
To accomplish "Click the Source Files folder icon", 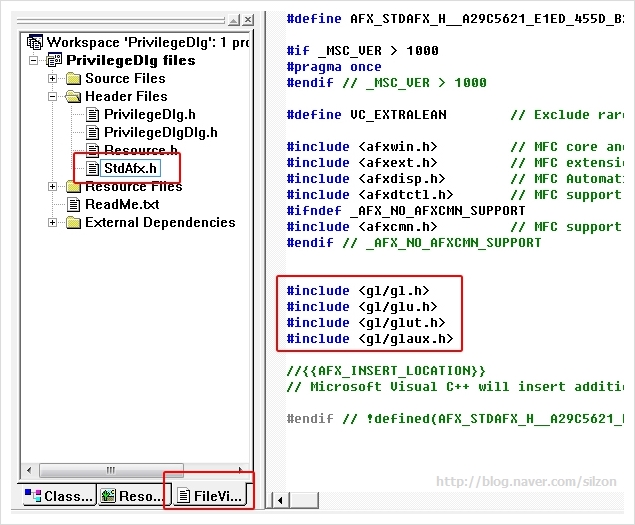I will (73, 78).
